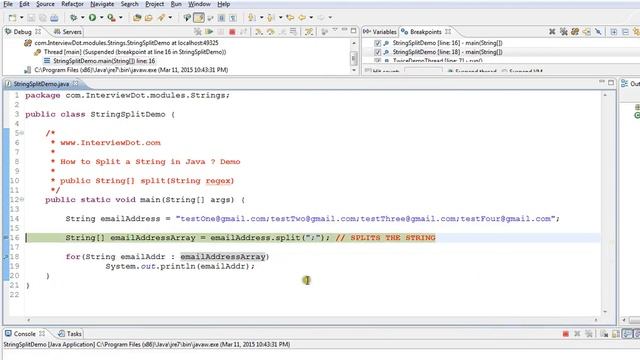The image size is (640, 360).
Task: Select javaw.exe process entry in Debug view
Action: (131, 70)
